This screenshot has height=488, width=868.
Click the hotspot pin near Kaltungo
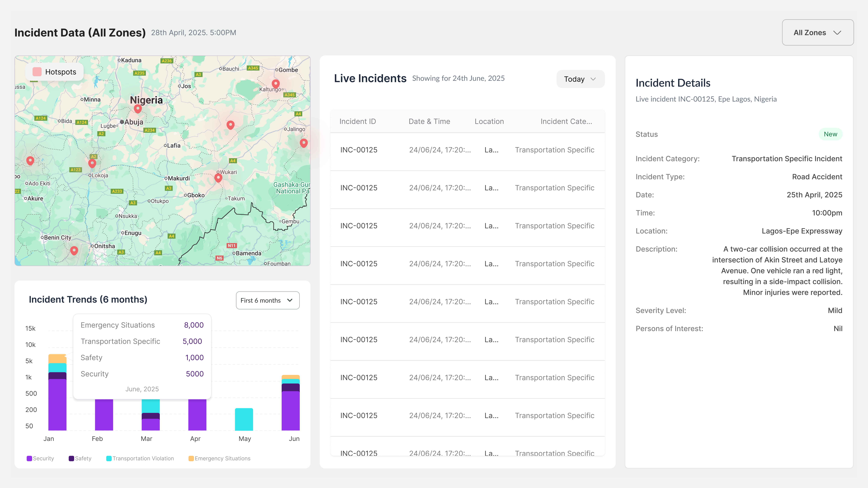[276, 84]
